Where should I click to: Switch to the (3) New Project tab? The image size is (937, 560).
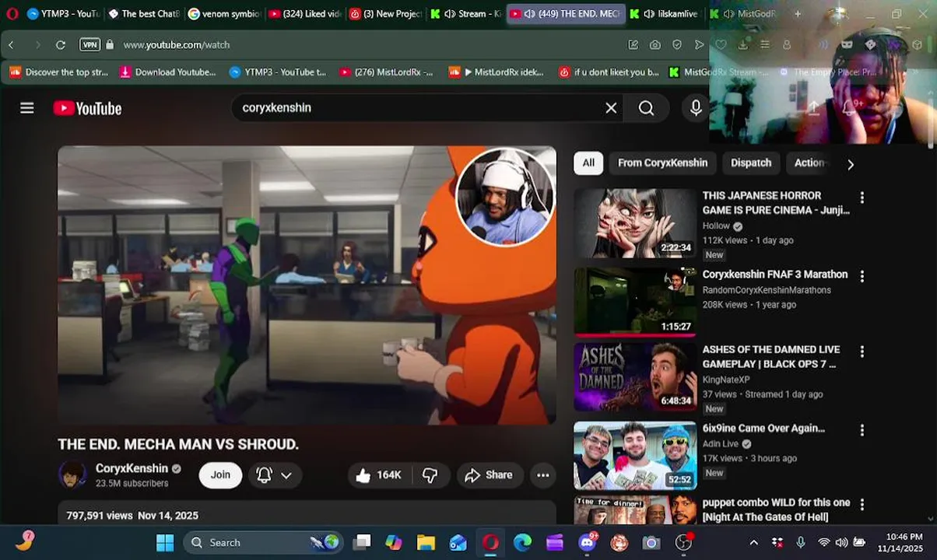[385, 13]
